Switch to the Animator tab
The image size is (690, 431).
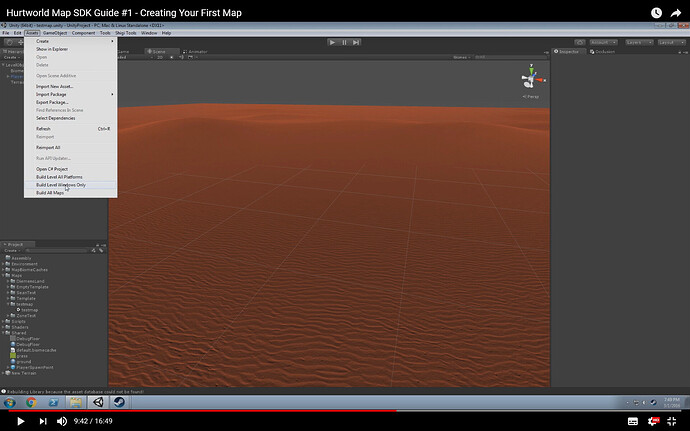pyautogui.click(x=195, y=52)
